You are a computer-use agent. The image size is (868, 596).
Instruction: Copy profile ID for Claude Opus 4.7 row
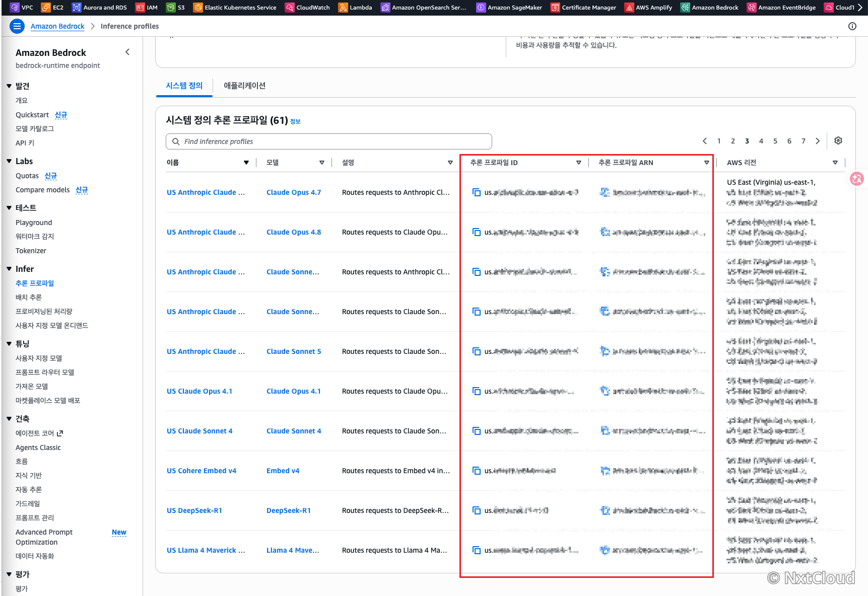click(477, 192)
